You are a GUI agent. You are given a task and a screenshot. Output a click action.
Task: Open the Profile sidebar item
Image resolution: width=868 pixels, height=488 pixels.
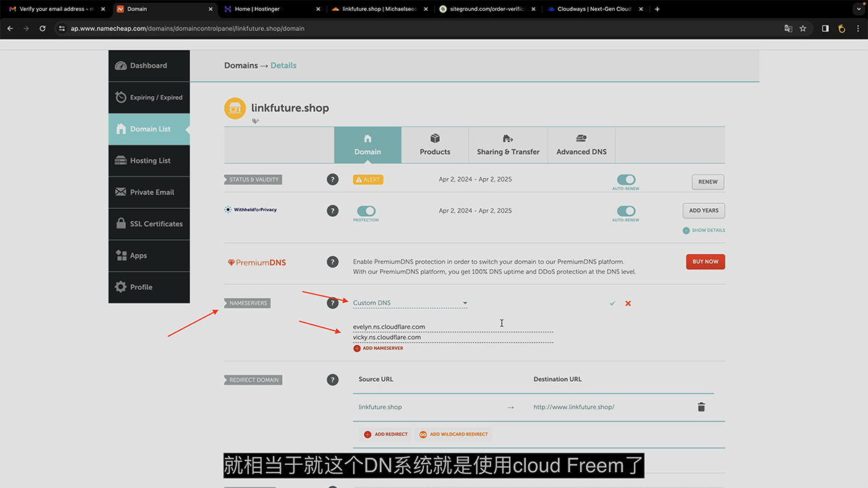coord(149,287)
